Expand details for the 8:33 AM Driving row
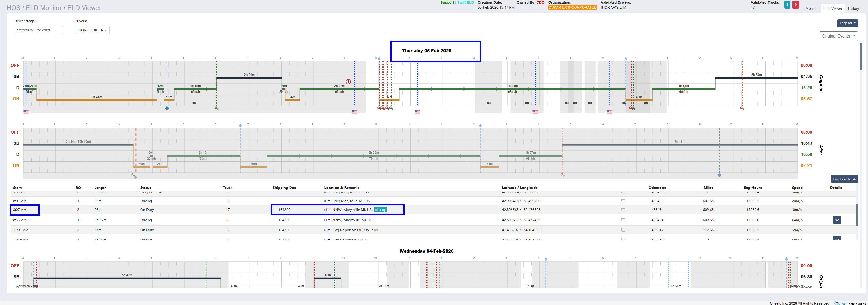 coord(837,220)
